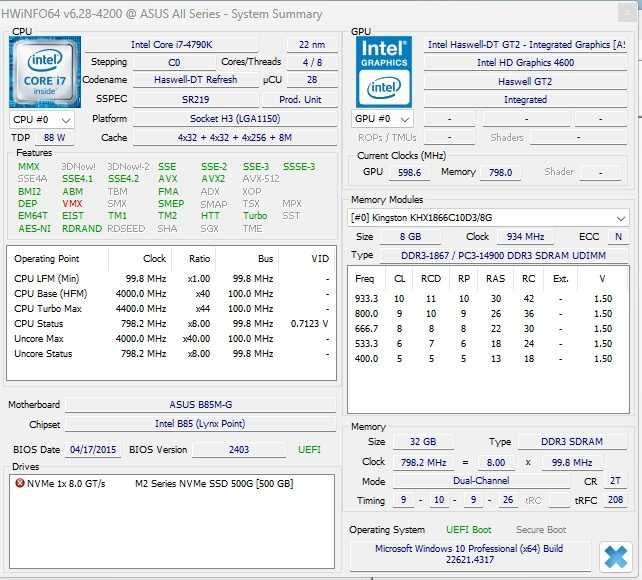Click the tRFC value 208
Screen dimensions: 642x580
coord(615,500)
